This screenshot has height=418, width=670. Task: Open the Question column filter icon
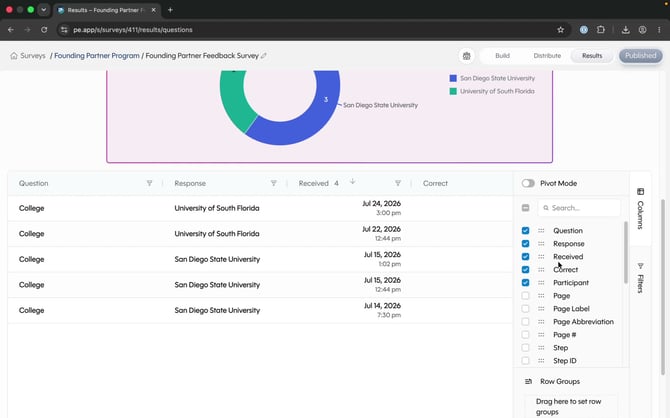(x=149, y=183)
